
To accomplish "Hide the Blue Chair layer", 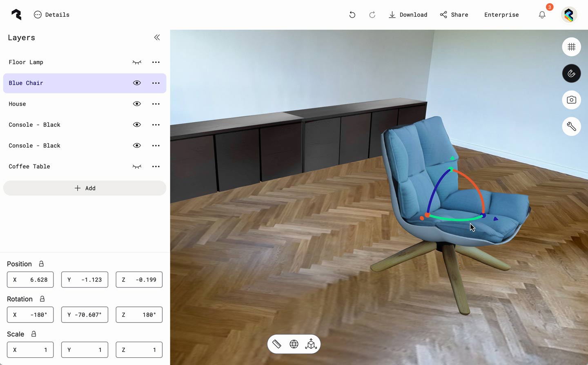I will [x=137, y=83].
